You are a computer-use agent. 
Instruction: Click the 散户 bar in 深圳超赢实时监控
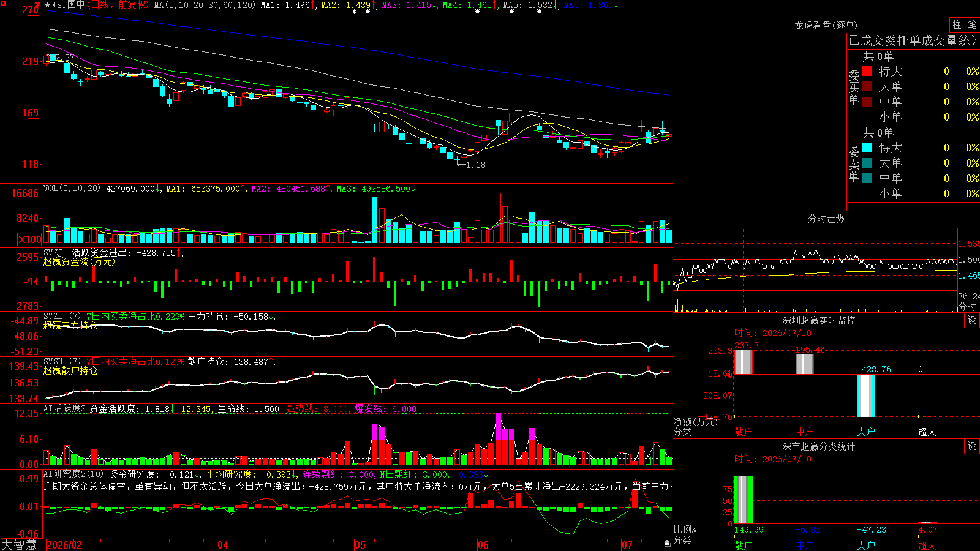[744, 362]
